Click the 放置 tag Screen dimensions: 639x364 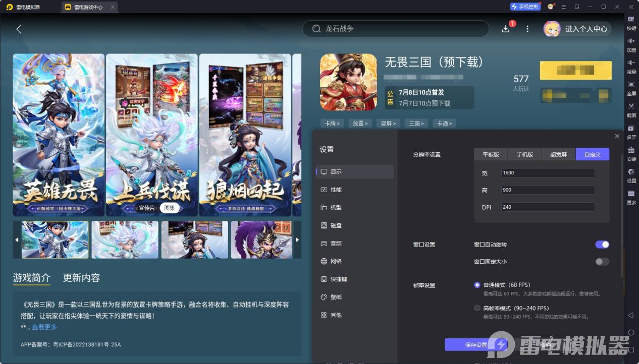pyautogui.click(x=360, y=123)
